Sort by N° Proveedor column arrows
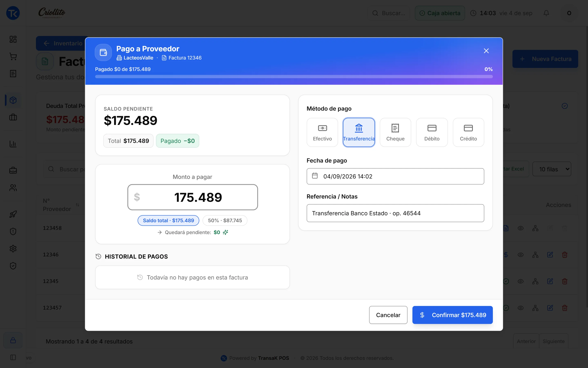This screenshot has height=368, width=588. 78,205
